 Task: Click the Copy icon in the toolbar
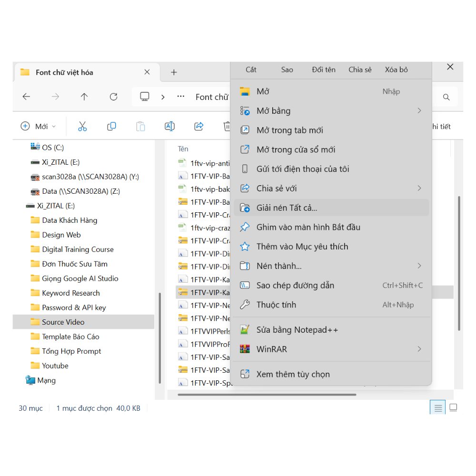(111, 126)
